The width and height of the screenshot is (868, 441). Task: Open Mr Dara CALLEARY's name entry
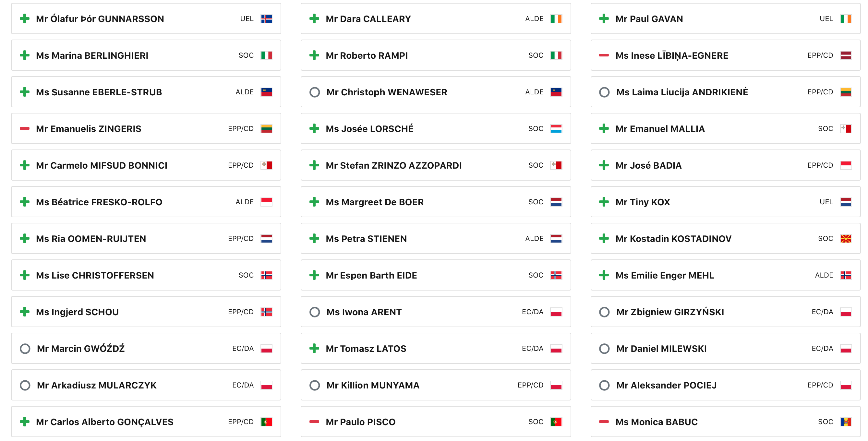tap(368, 19)
